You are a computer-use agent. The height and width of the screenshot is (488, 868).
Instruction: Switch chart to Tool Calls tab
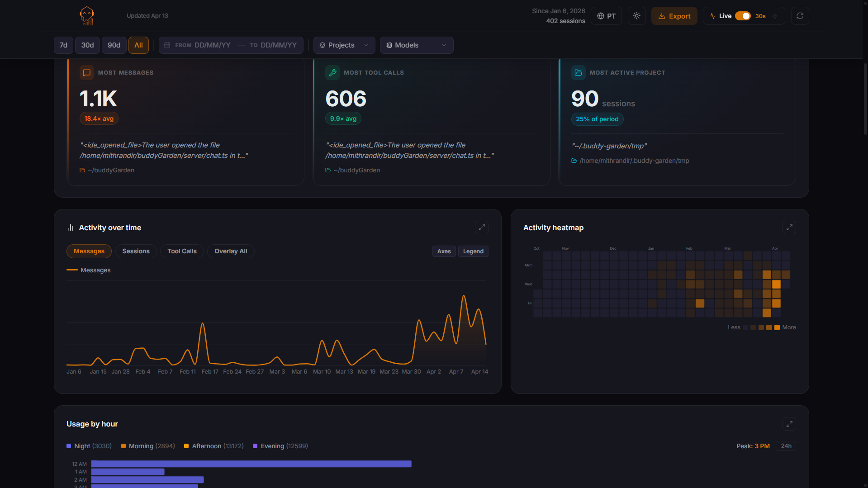point(182,251)
